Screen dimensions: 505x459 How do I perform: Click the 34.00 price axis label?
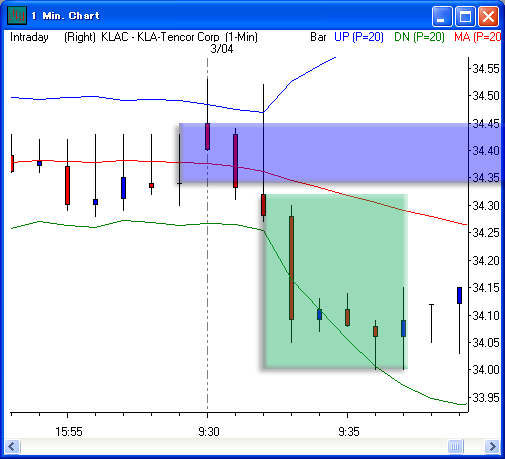pyautogui.click(x=486, y=370)
